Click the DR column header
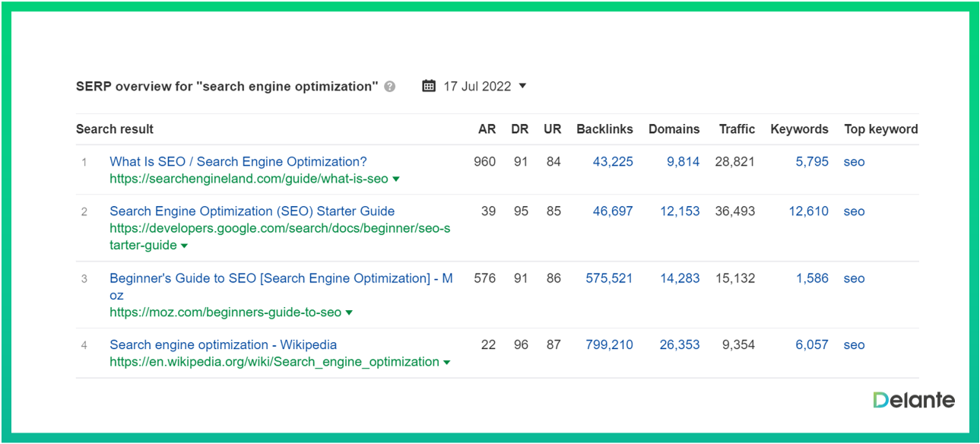This screenshot has width=980, height=444. pos(519,129)
